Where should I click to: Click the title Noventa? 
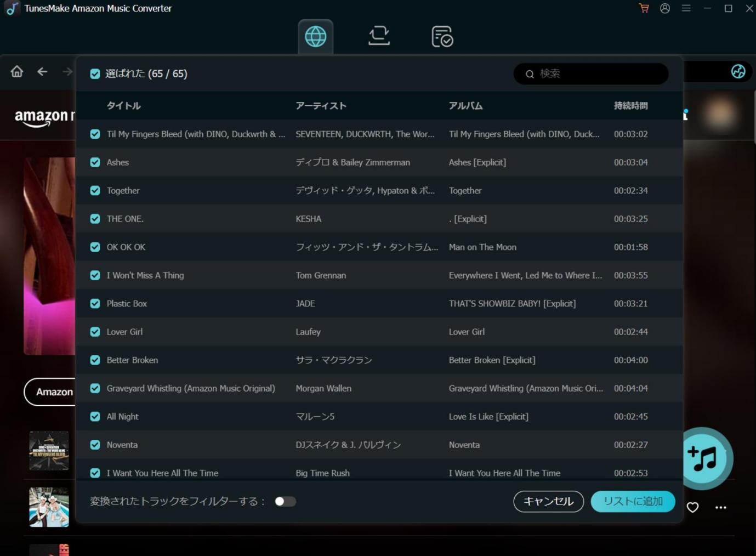(122, 445)
